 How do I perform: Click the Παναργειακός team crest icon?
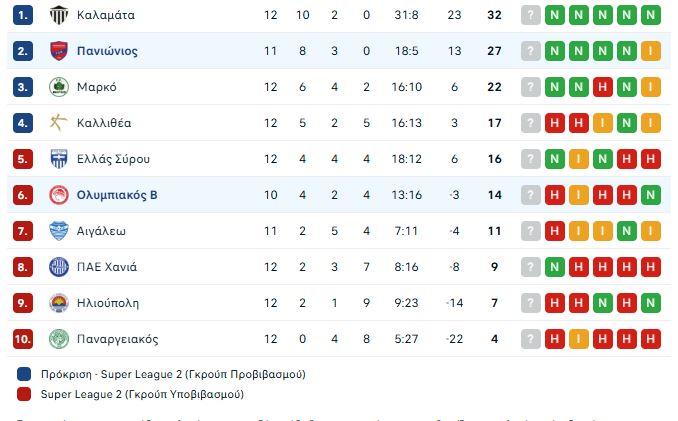click(57, 339)
